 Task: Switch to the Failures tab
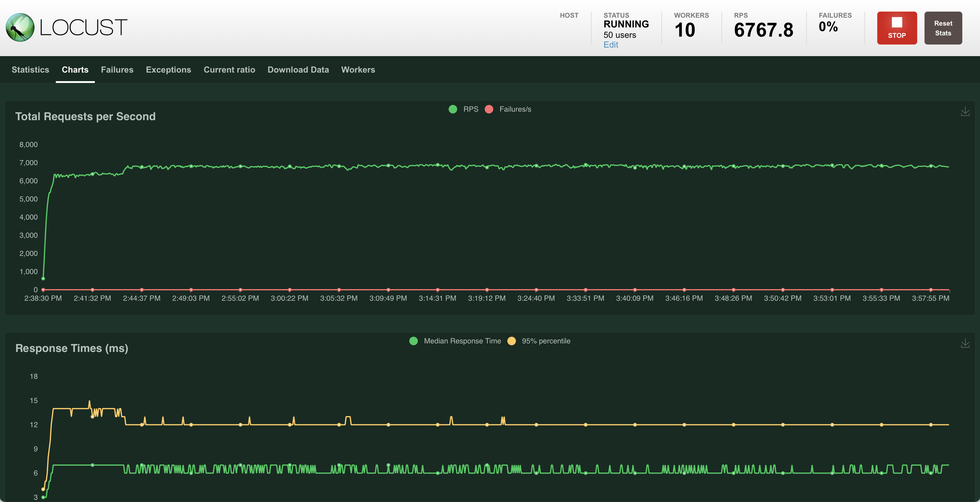tap(117, 70)
